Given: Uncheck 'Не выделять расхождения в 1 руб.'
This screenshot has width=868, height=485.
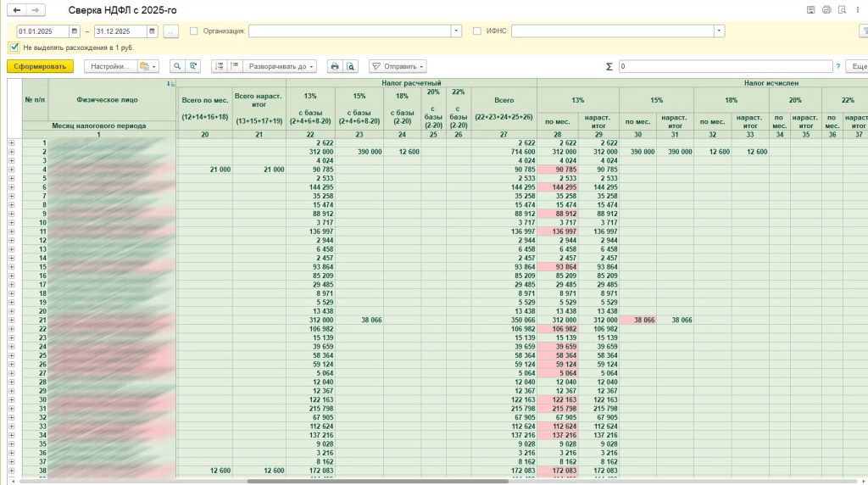Looking at the screenshot, I should pyautogui.click(x=14, y=47).
